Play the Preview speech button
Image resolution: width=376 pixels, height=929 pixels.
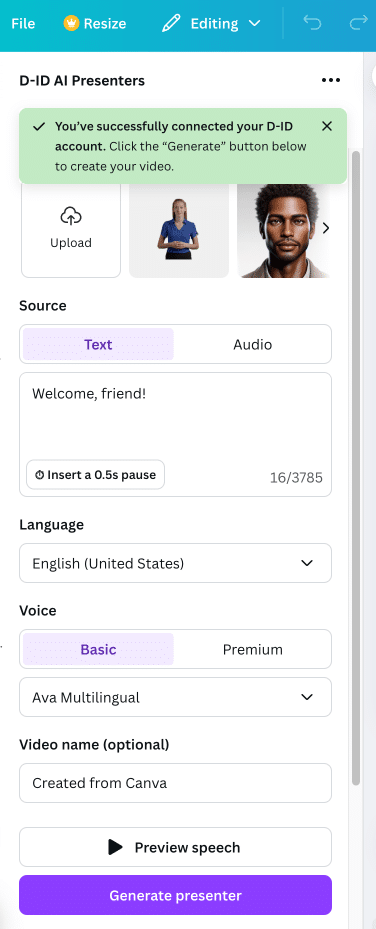point(175,847)
